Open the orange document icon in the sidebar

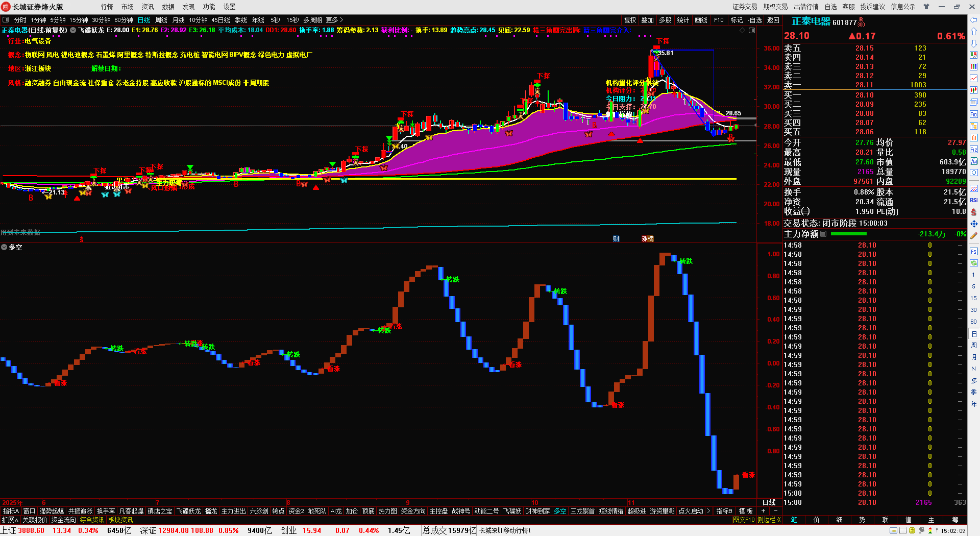pyautogui.click(x=973, y=138)
